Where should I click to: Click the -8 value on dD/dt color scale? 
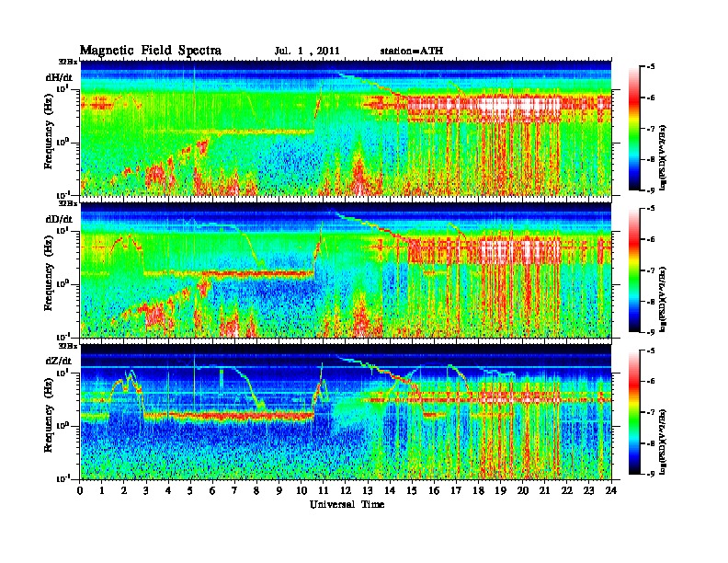coord(651,301)
